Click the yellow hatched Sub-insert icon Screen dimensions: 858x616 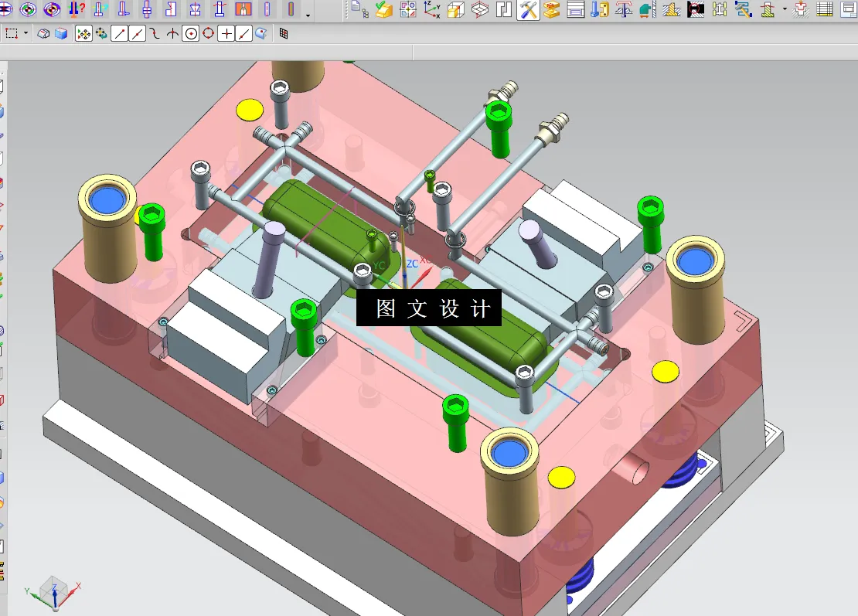672,9
